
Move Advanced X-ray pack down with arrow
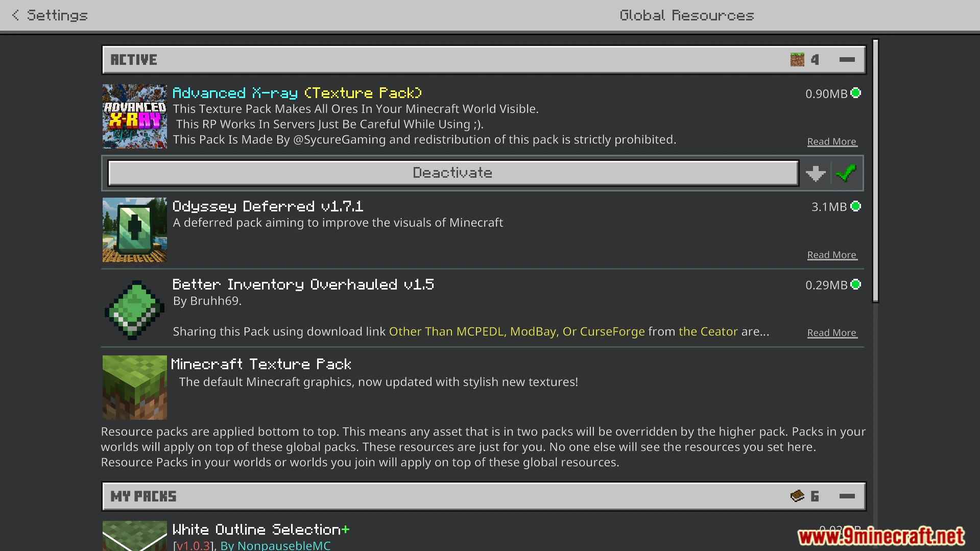pos(816,173)
